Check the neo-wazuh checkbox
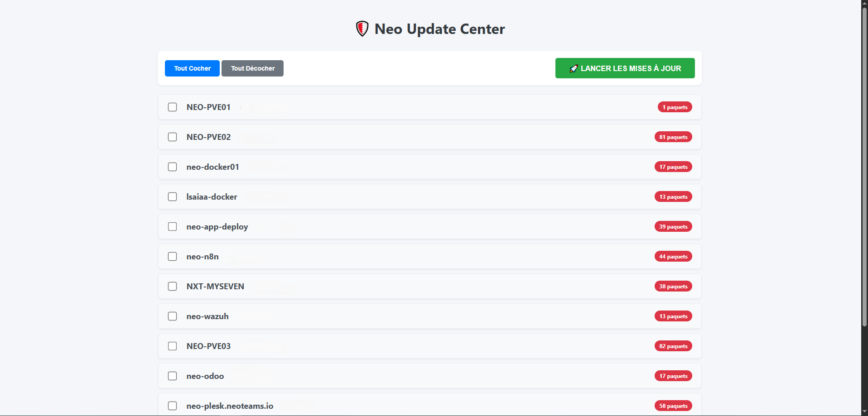The image size is (868, 416). click(173, 316)
